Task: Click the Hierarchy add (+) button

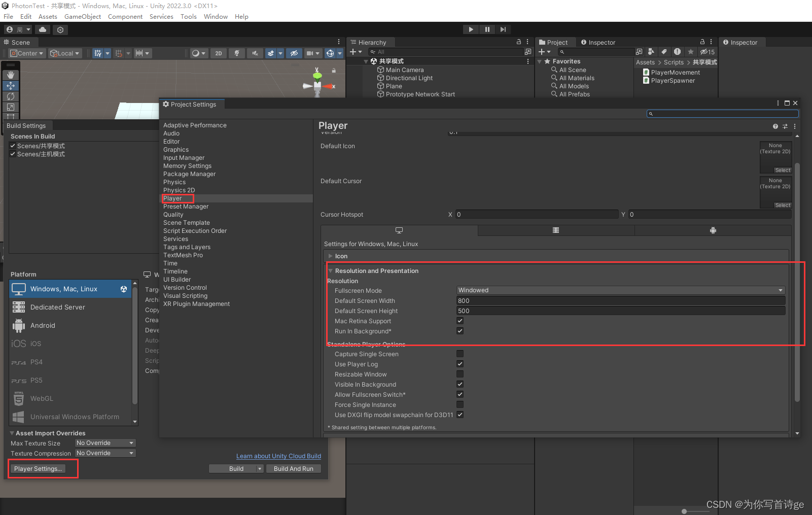Action: click(x=353, y=52)
